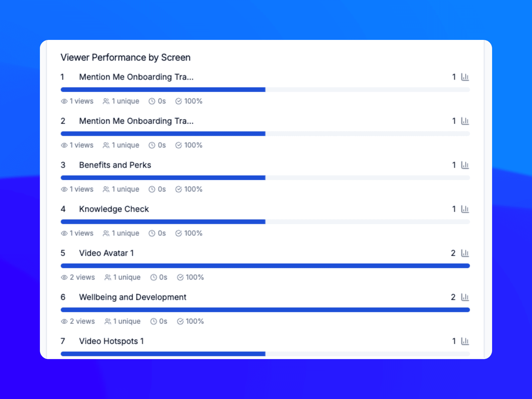
Task: Click the eye icon next to 2 views on Video Avatar 1
Action: pos(64,277)
